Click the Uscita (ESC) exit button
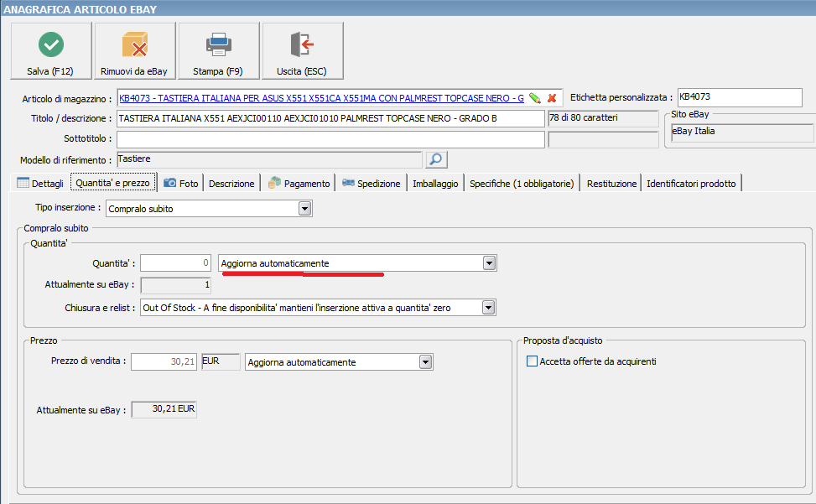The width and height of the screenshot is (816, 504). click(303, 51)
